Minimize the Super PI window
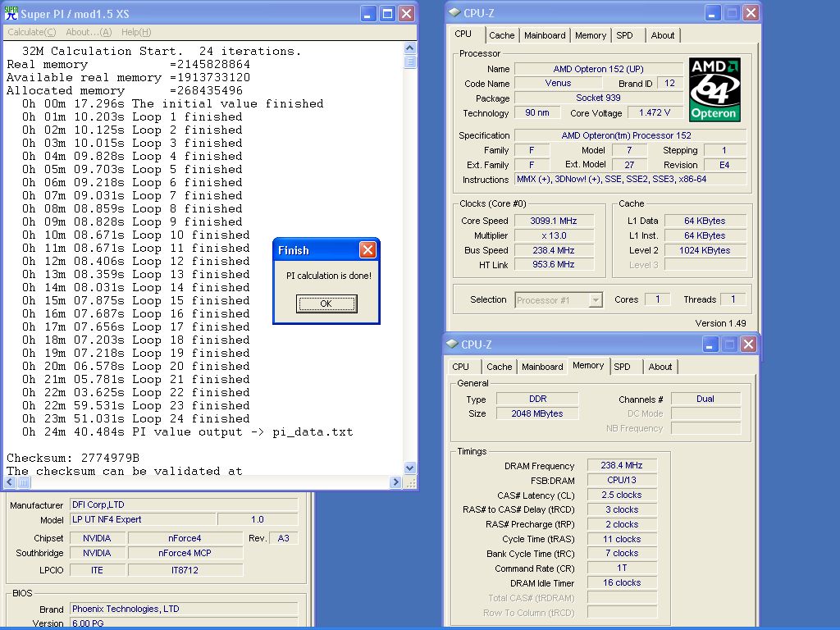Screen dimensions: 840x630 pyautogui.click(x=367, y=13)
